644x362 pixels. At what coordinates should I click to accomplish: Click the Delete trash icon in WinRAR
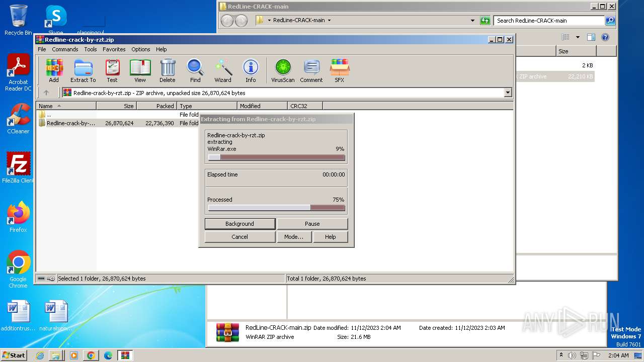tap(168, 70)
